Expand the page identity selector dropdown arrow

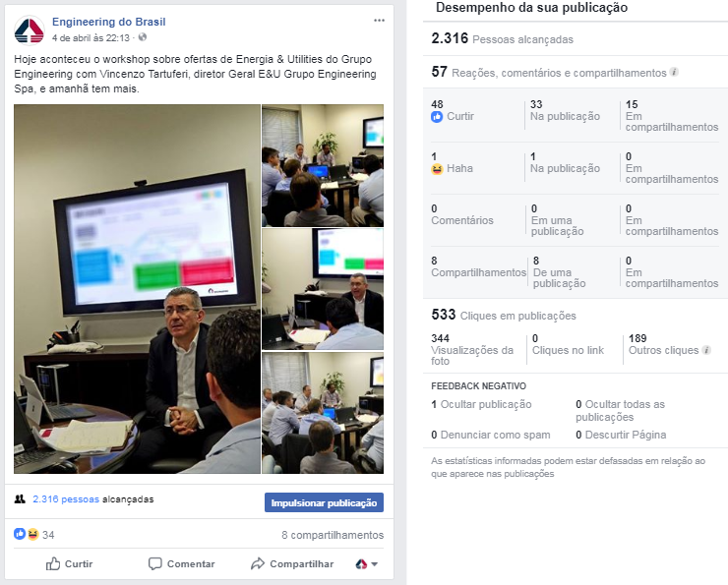pyautogui.click(x=374, y=564)
